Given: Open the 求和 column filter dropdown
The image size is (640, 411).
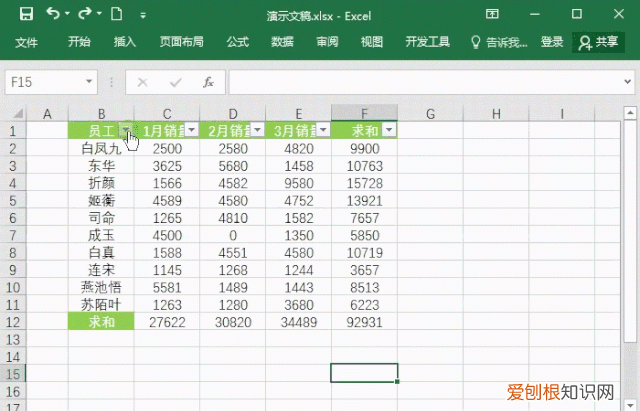Looking at the screenshot, I should click(389, 130).
